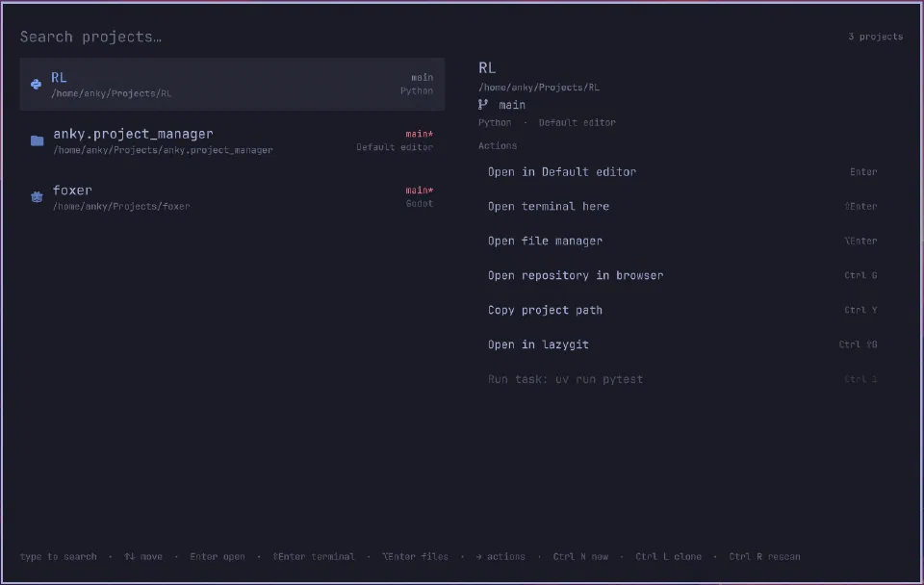Click the move hint in footer

click(x=143, y=557)
